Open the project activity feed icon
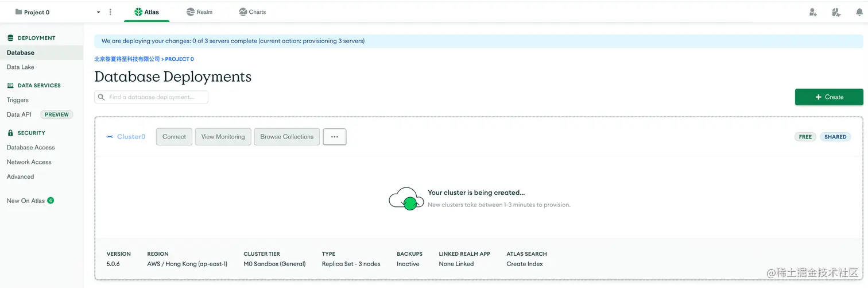This screenshot has height=288, width=868. click(x=836, y=12)
